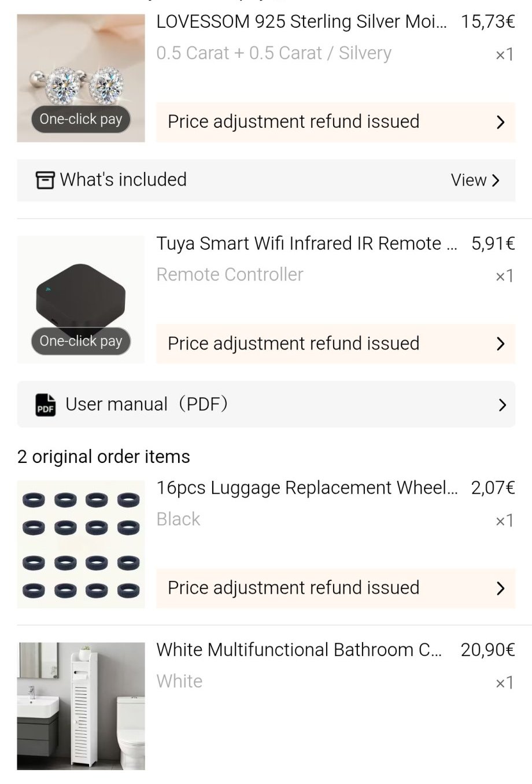This screenshot has height=784, width=532.
Task: Click the What's included label
Action: 123,180
